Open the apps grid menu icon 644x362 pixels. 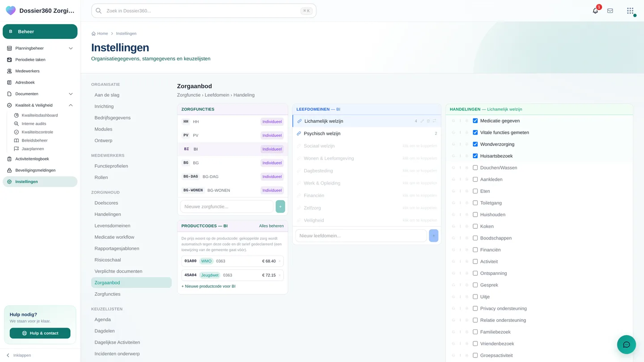(630, 11)
